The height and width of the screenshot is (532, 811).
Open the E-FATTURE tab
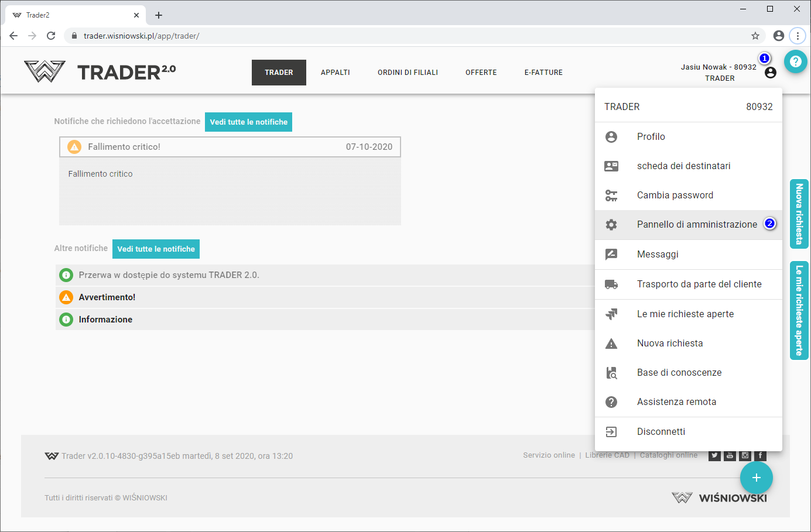[543, 73]
